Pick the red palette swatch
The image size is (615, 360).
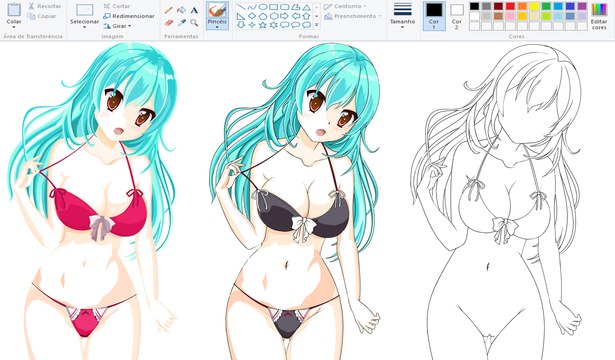pyautogui.click(x=510, y=6)
